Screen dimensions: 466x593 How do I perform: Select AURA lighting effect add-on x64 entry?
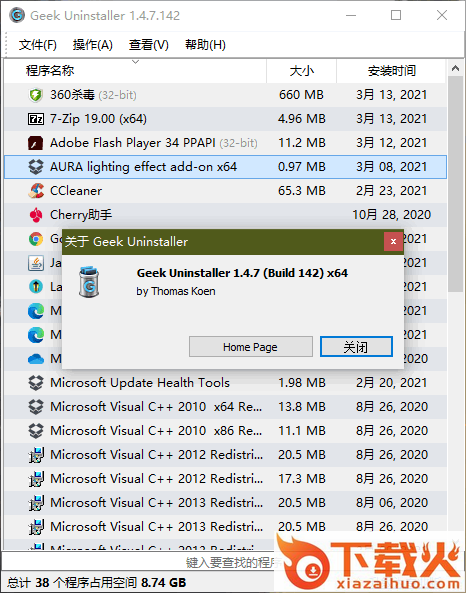(143, 167)
